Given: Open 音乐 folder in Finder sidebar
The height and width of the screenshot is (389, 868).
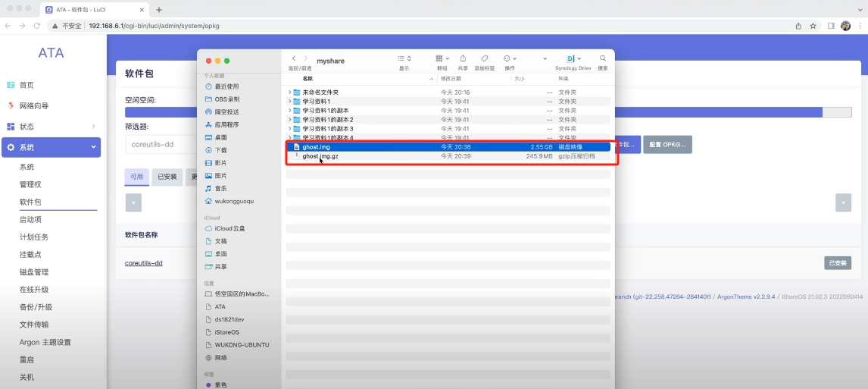Looking at the screenshot, I should (x=221, y=188).
